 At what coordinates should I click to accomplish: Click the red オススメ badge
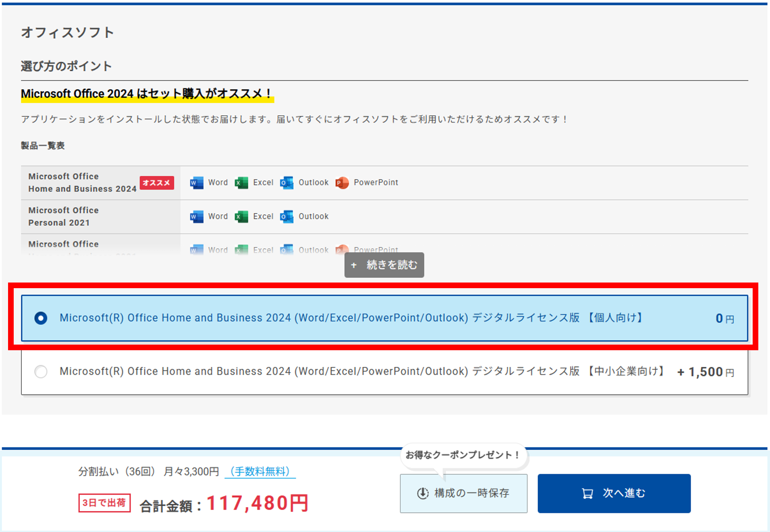click(x=157, y=183)
